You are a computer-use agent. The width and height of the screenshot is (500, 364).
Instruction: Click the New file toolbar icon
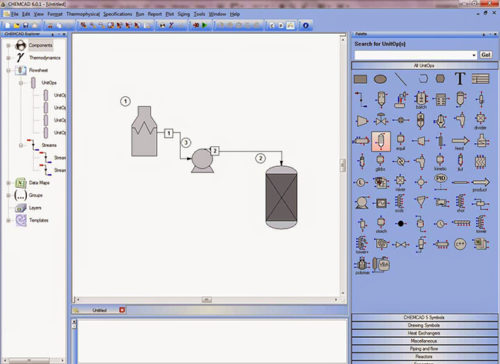pos(8,25)
